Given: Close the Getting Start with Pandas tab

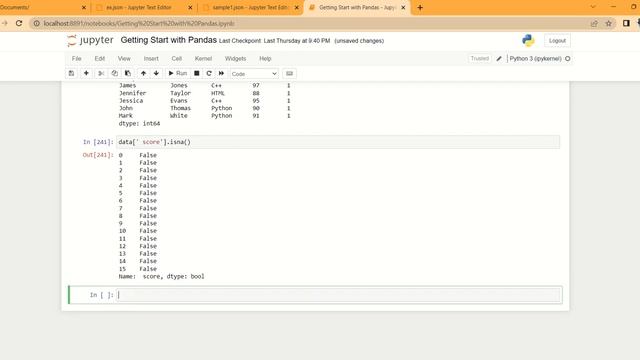Looking at the screenshot, I should pyautogui.click(x=403, y=7).
